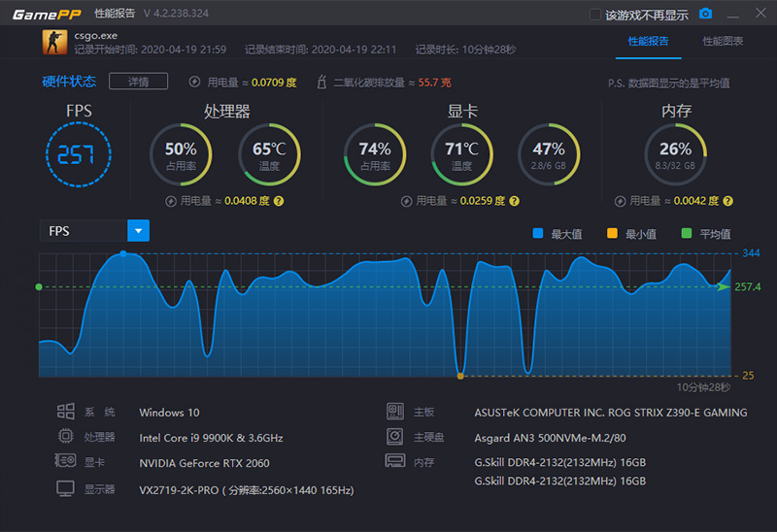Click the GamePP logo
777x532 pixels.
[x=47, y=15]
